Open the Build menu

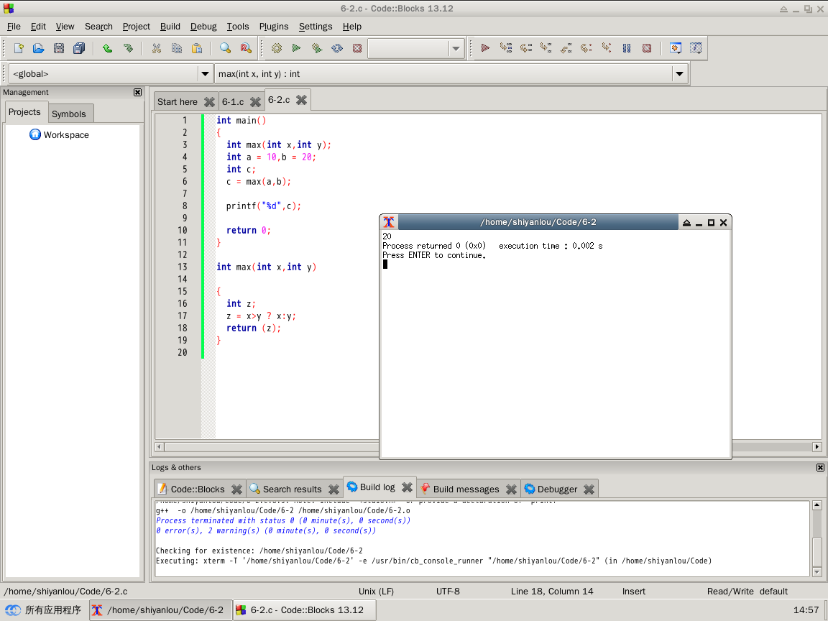(170, 26)
